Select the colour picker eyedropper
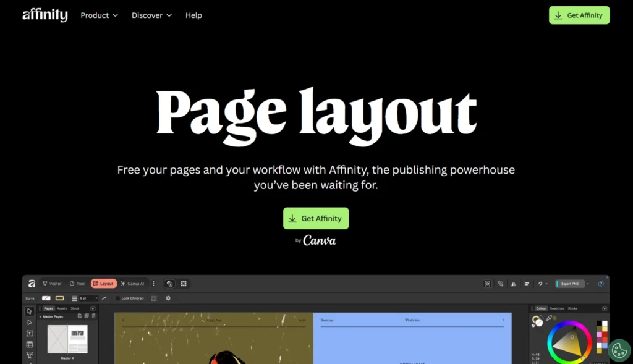 549,318
